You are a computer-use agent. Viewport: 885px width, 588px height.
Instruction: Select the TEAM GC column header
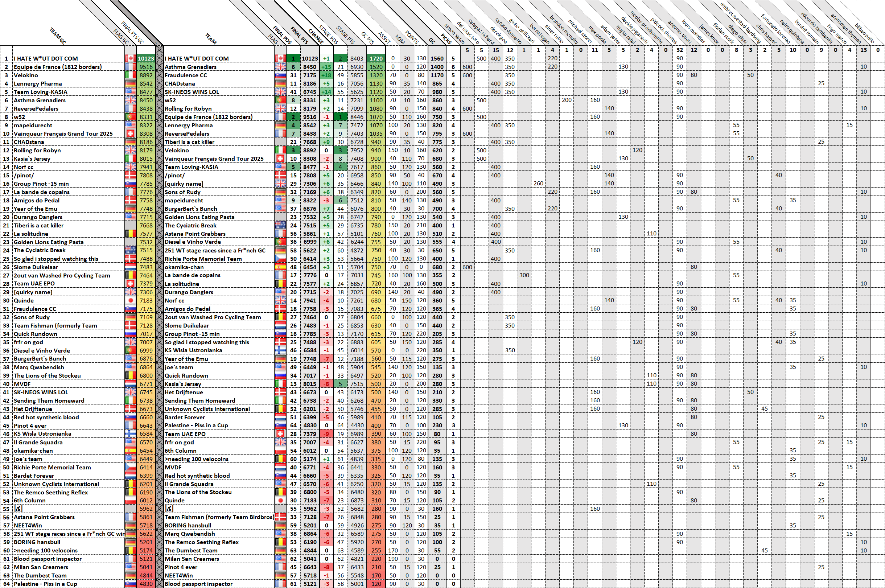click(x=57, y=36)
